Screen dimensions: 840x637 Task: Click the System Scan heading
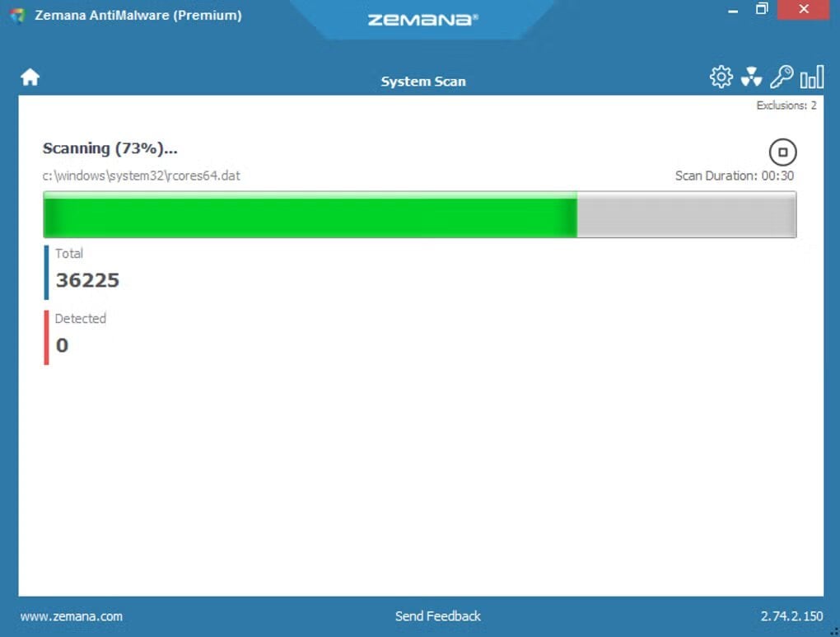(423, 82)
